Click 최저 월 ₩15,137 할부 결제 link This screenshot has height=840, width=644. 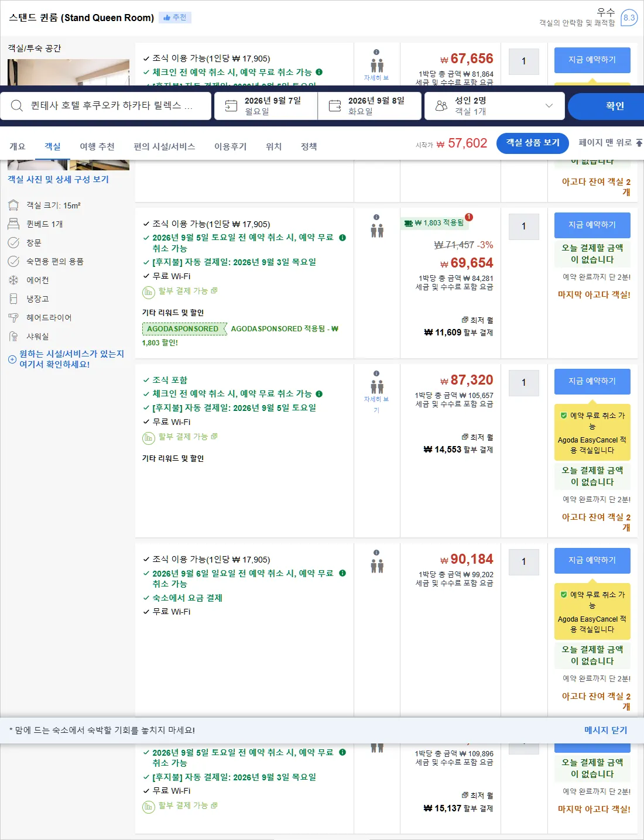click(x=458, y=803)
